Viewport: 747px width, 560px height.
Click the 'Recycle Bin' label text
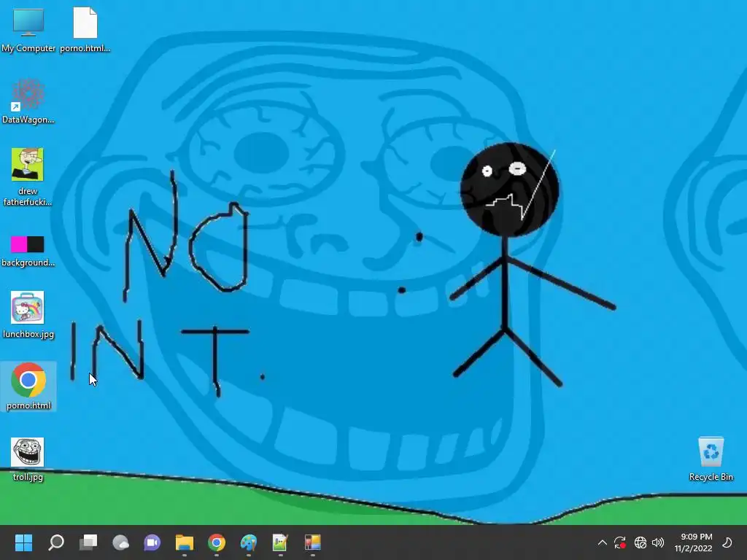pos(711,477)
